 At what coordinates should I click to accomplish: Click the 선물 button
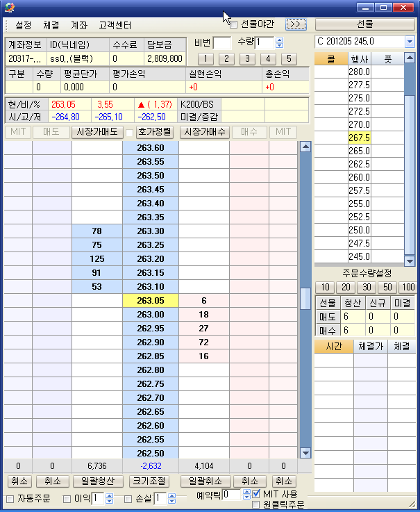pos(365,24)
